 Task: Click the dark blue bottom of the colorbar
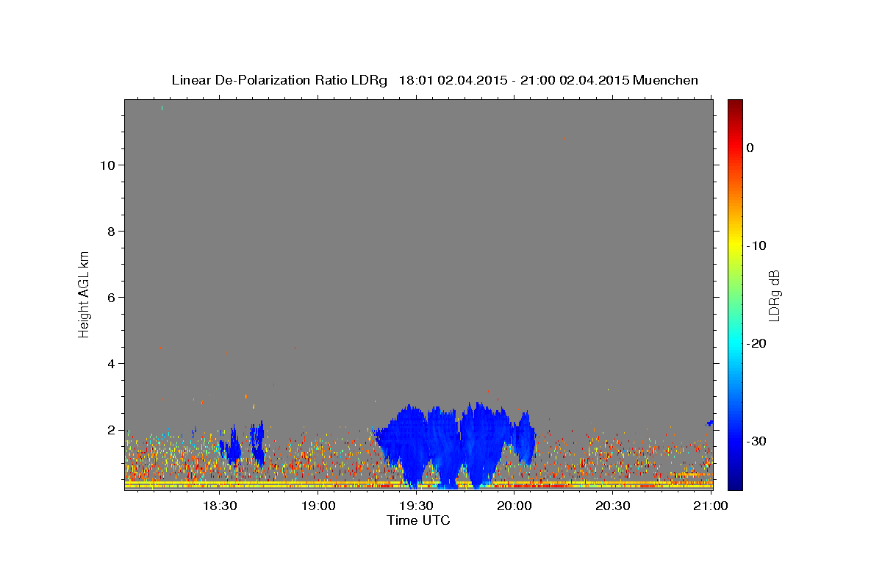[x=735, y=481]
